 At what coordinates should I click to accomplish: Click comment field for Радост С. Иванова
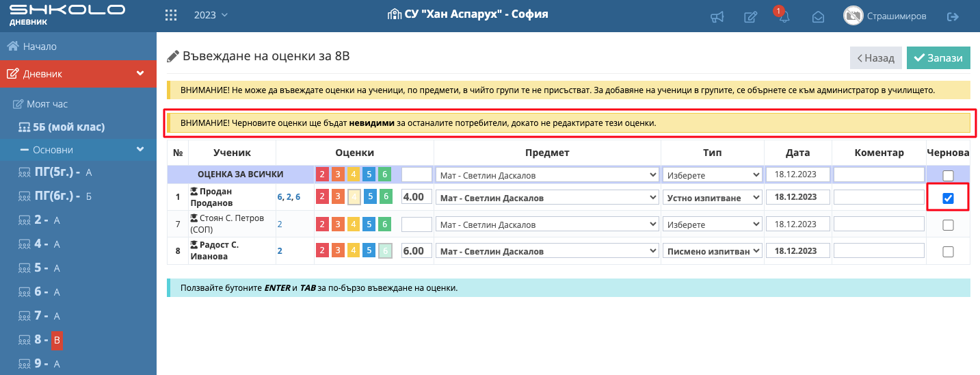point(879,251)
